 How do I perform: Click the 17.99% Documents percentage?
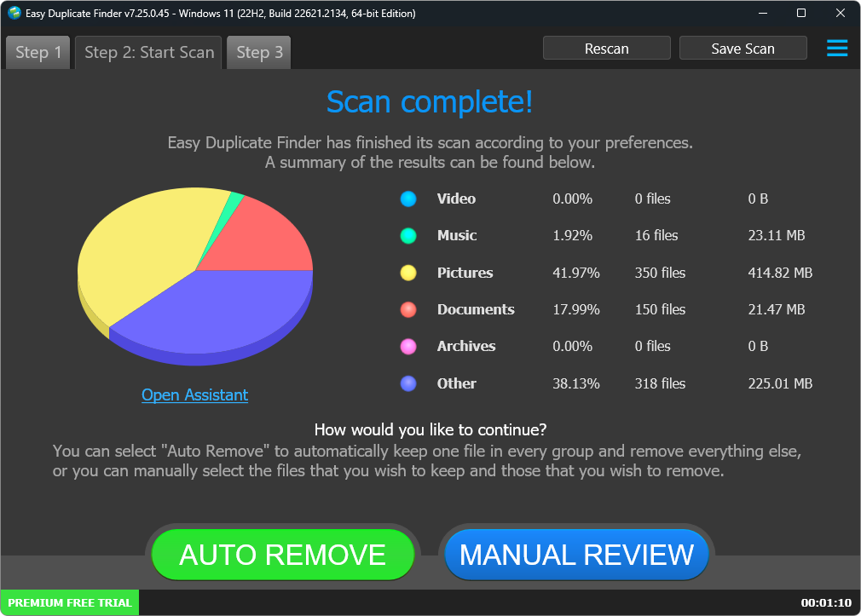(x=576, y=309)
